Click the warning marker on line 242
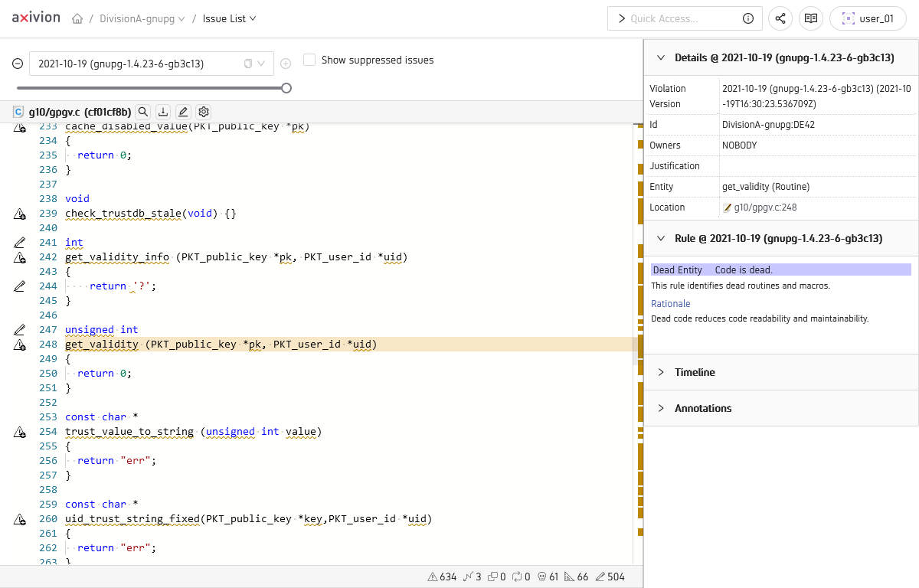The width and height of the screenshot is (919, 588). pyautogui.click(x=21, y=258)
